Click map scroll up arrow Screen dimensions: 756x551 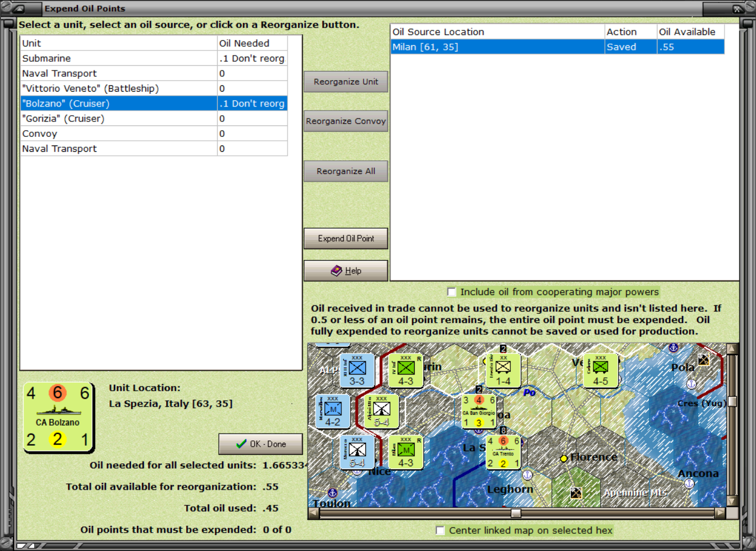[732, 349]
